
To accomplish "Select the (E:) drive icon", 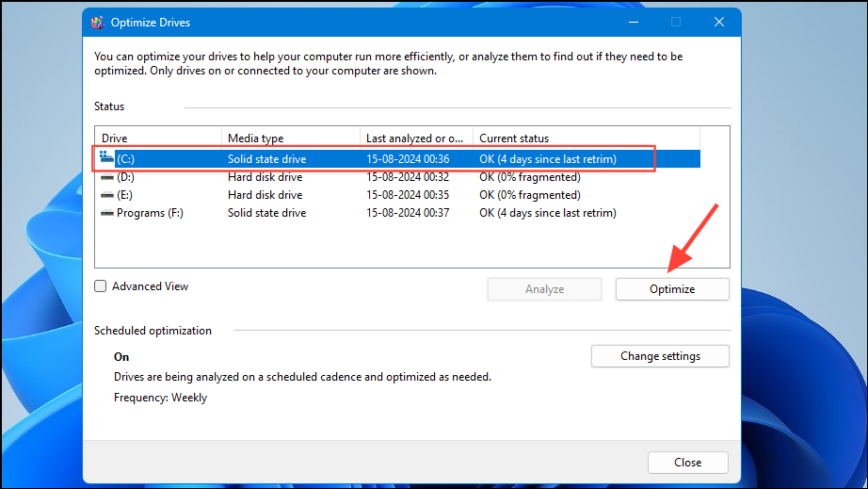I will pyautogui.click(x=107, y=195).
